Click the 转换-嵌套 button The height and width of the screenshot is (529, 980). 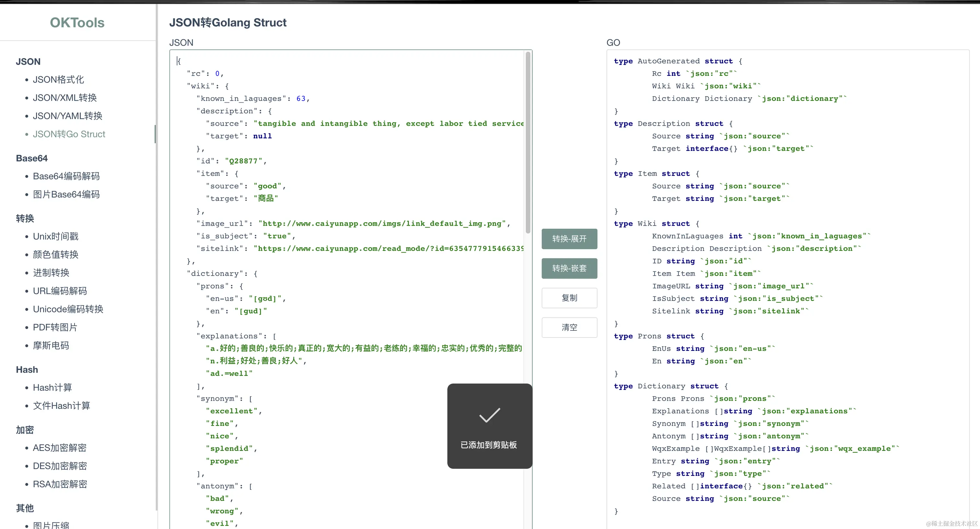click(569, 269)
